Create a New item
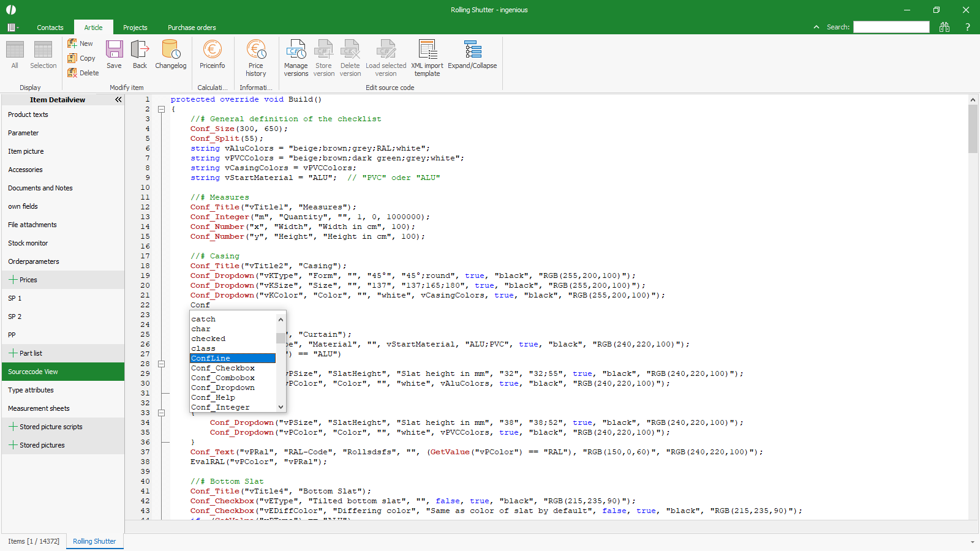The width and height of the screenshot is (980, 551). click(80, 43)
